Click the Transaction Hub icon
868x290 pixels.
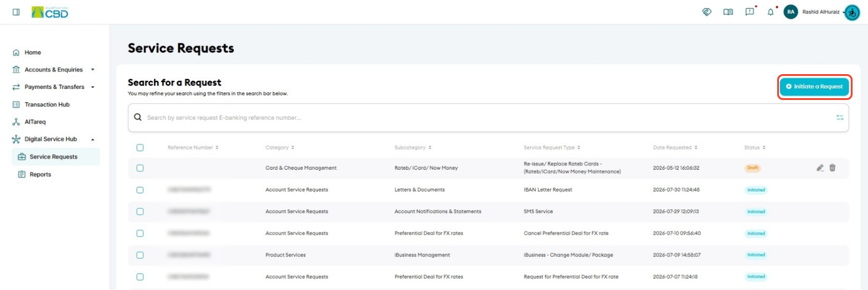pyautogui.click(x=16, y=104)
